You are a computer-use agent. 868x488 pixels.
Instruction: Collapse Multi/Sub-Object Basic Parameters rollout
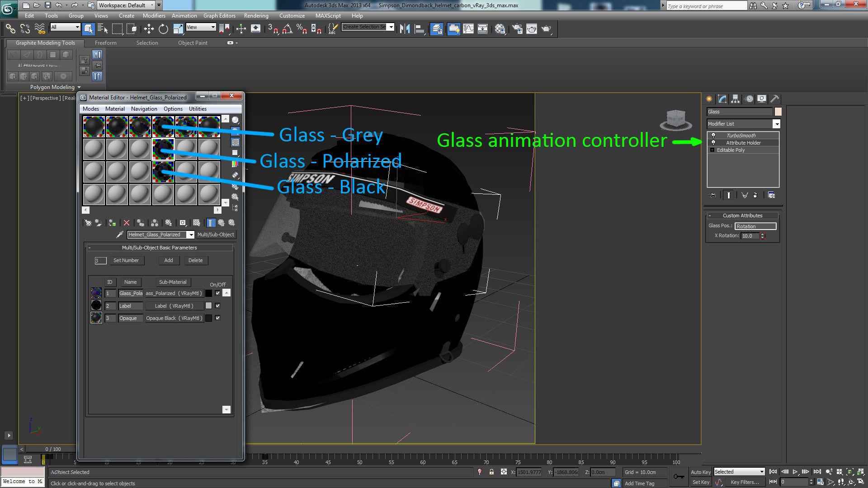[x=160, y=248]
